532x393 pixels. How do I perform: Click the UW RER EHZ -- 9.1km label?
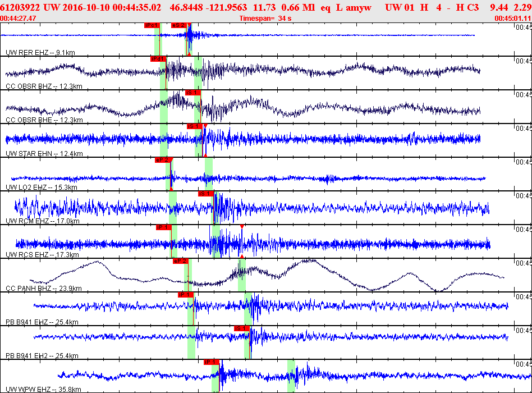click(x=40, y=53)
